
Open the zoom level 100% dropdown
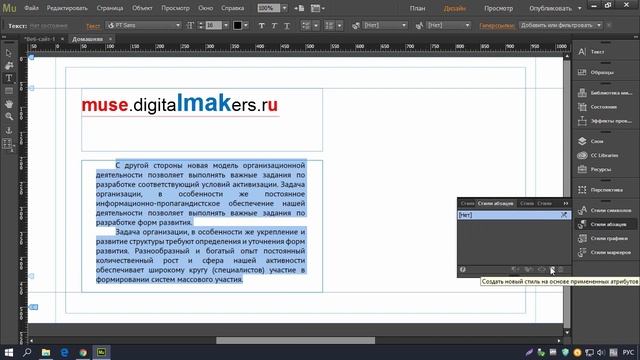click(x=284, y=8)
